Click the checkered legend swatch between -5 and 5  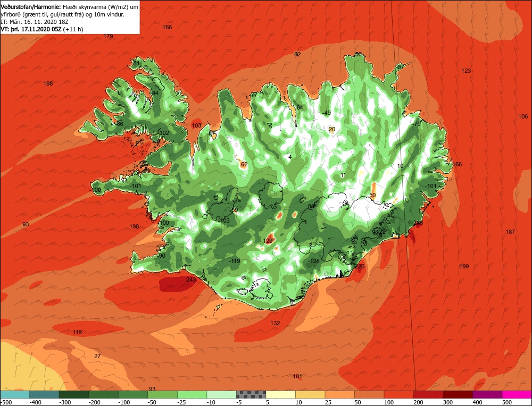pyautogui.click(x=251, y=394)
